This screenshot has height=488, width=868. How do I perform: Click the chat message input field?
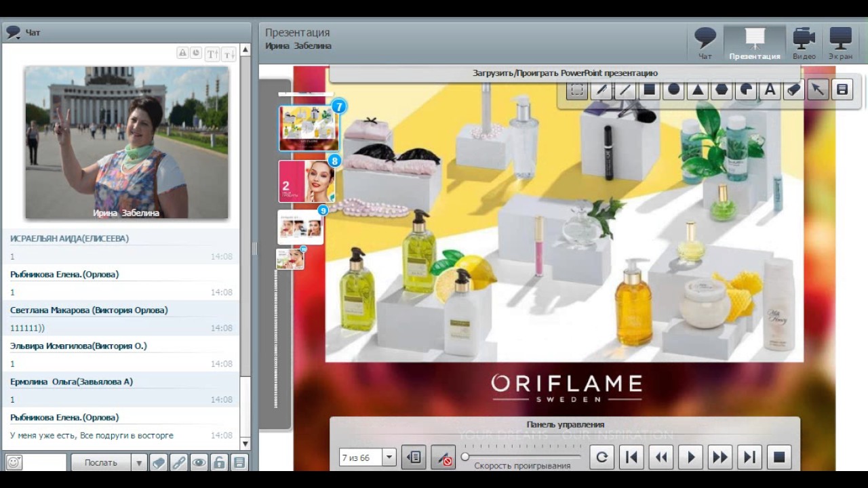(x=45, y=462)
